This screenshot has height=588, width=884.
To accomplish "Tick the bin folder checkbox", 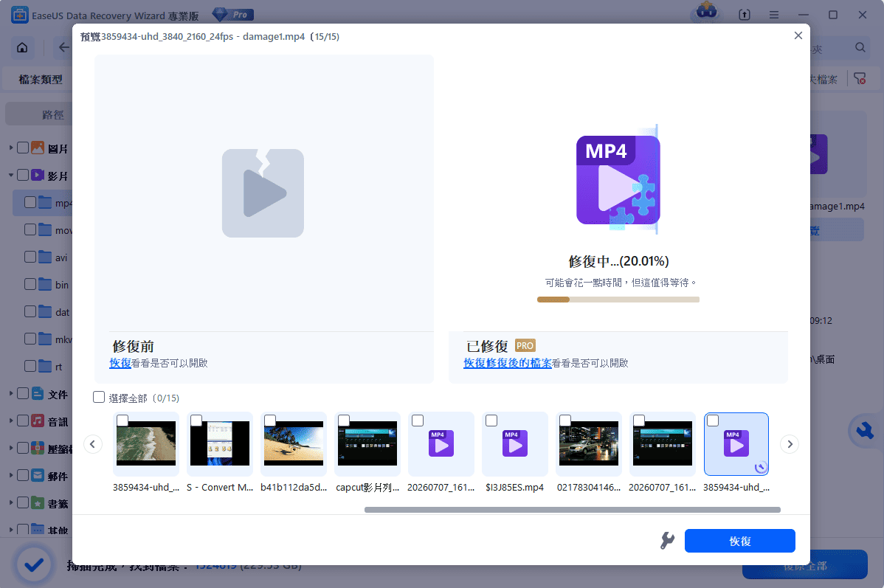I will (30, 284).
